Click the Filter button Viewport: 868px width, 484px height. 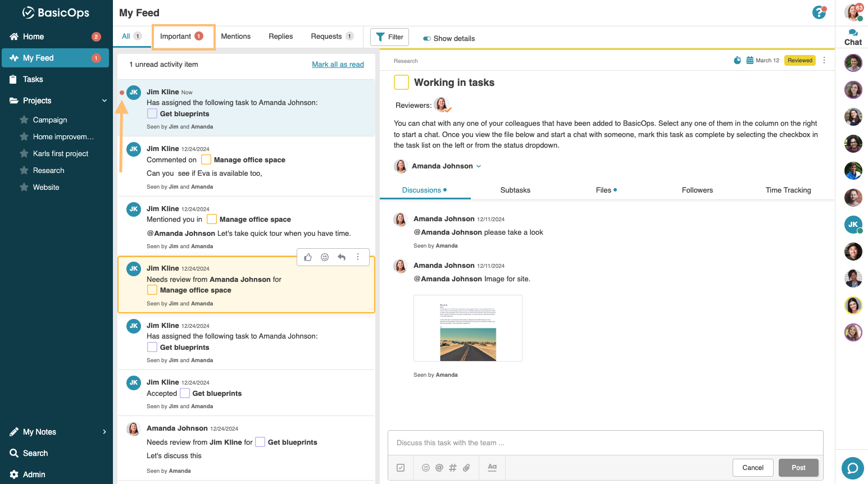(x=389, y=37)
